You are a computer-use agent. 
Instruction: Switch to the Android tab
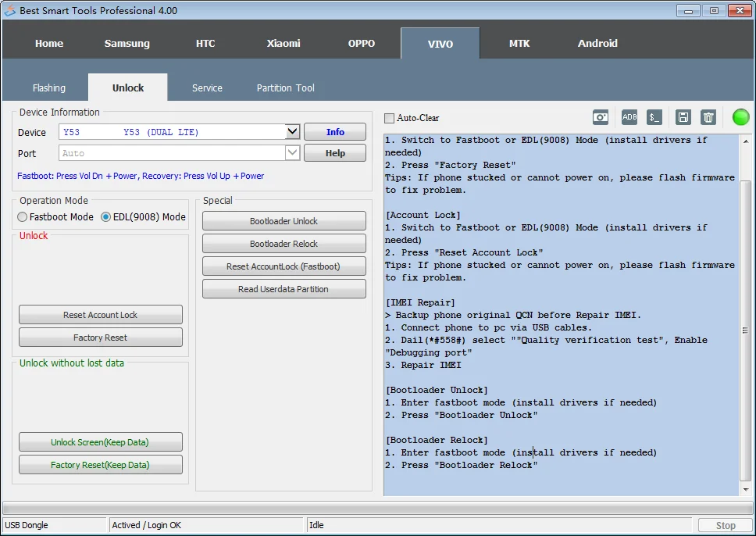pyautogui.click(x=597, y=44)
